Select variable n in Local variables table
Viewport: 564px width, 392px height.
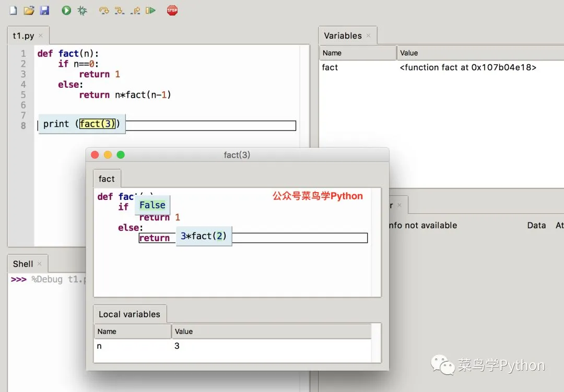pyautogui.click(x=100, y=346)
